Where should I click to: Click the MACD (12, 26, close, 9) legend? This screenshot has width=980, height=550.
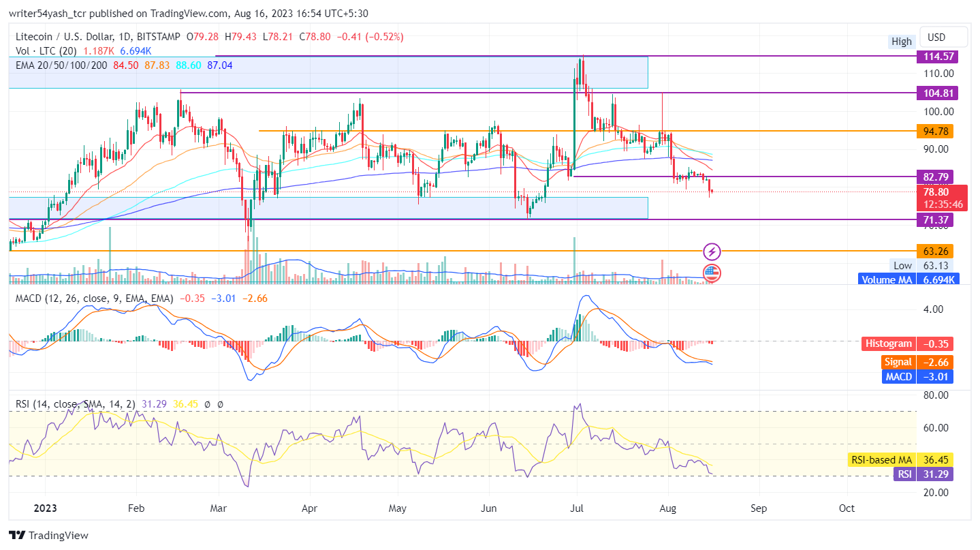(94, 299)
